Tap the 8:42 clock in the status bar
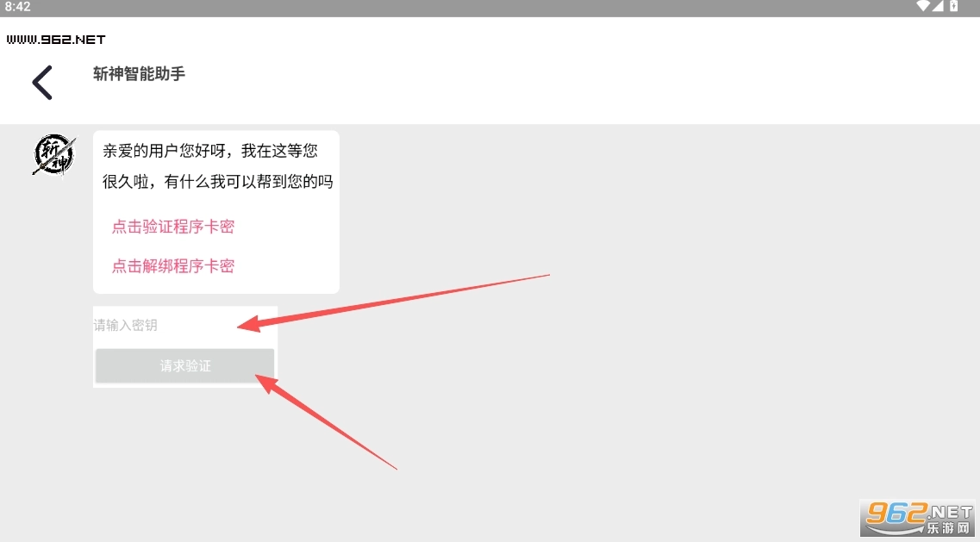980x542 pixels. (x=17, y=7)
